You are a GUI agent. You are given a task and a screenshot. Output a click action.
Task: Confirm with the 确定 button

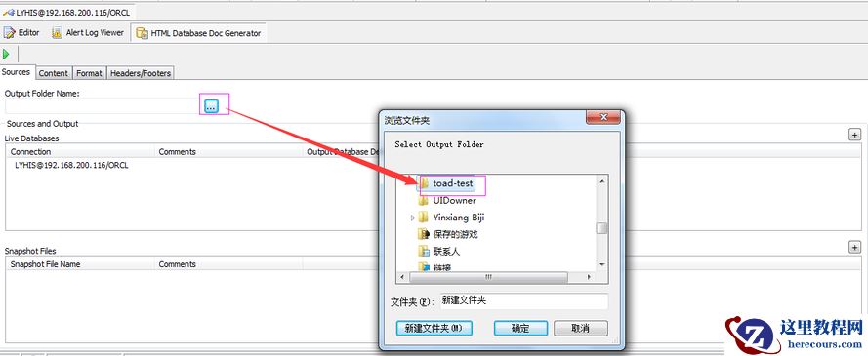(x=520, y=328)
